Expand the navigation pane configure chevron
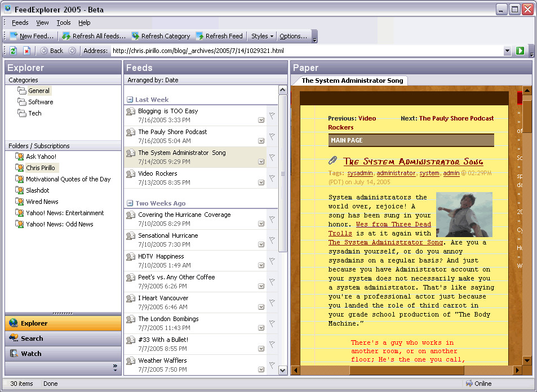 pyautogui.click(x=115, y=368)
